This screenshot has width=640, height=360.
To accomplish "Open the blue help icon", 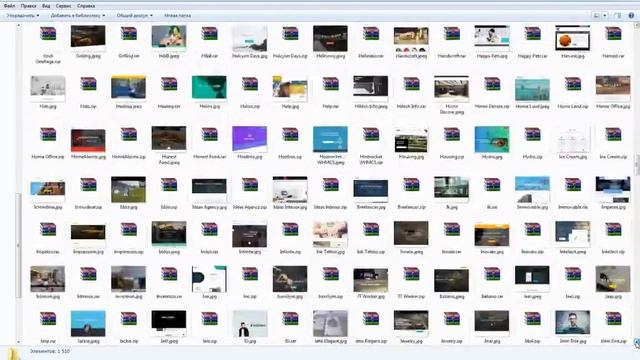I will (631, 16).
